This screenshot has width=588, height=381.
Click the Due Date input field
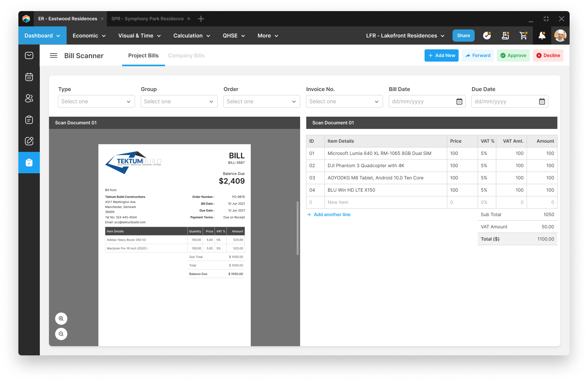[x=505, y=101]
